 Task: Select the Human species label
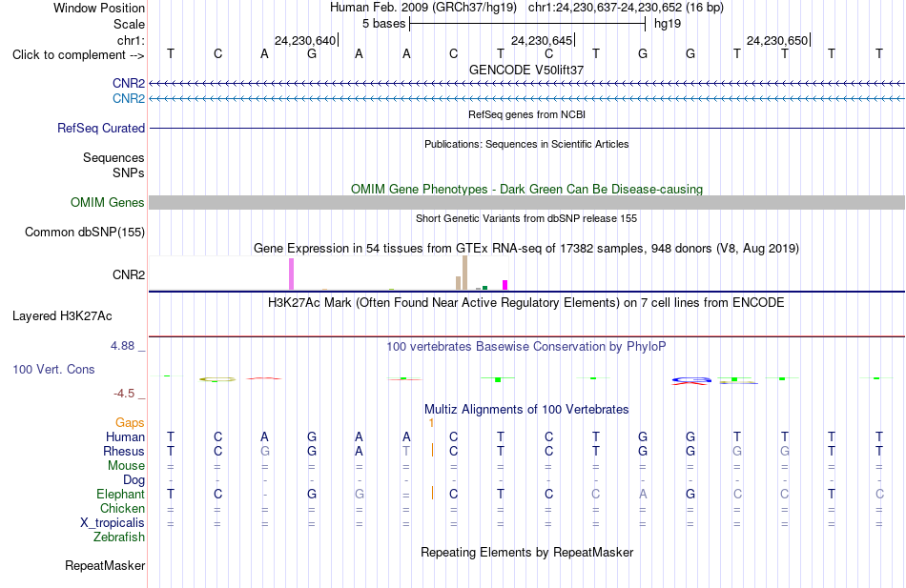[x=125, y=436]
